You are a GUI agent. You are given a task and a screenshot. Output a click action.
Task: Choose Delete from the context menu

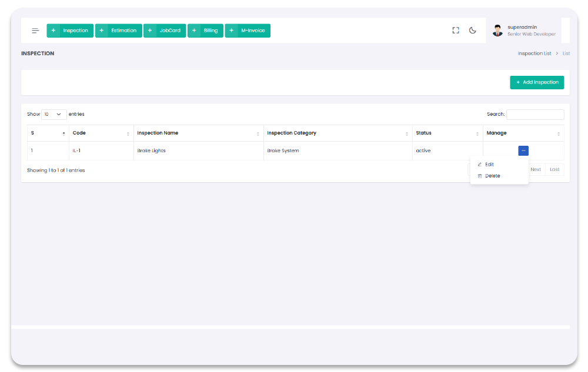492,176
